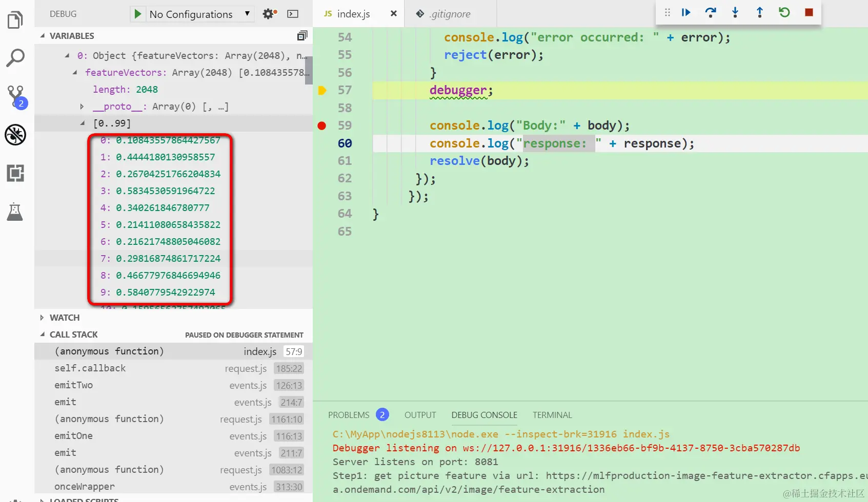
Task: Open the TERMINAL panel tab
Action: click(x=552, y=415)
